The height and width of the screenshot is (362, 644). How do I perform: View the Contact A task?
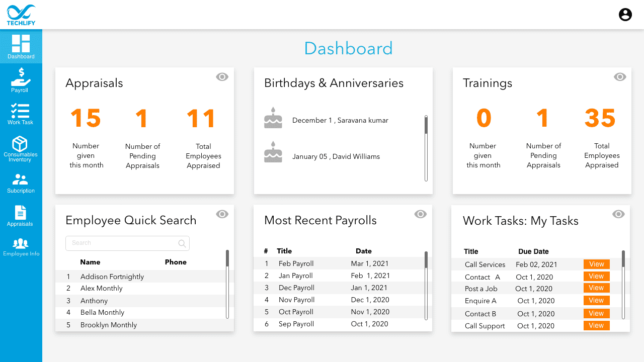coord(596,276)
